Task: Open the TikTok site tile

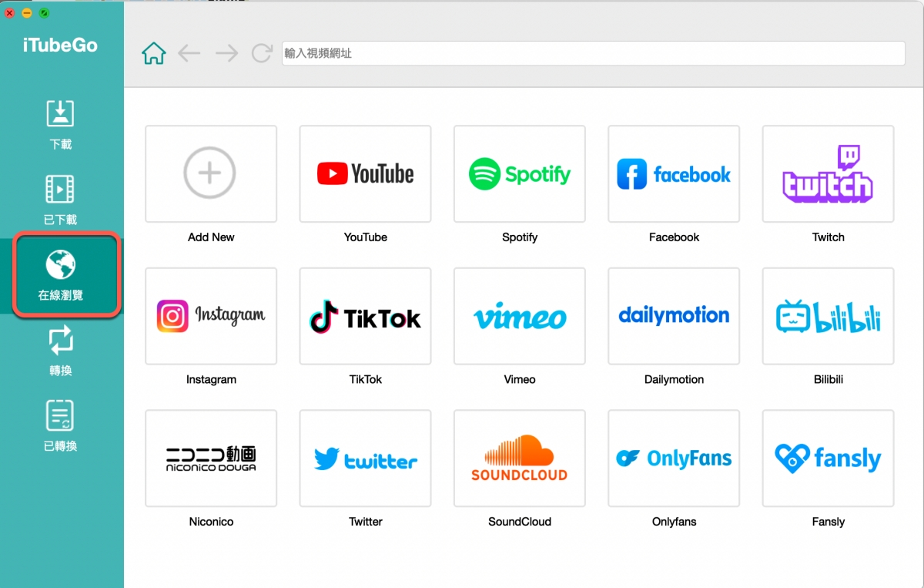Action: (x=365, y=316)
